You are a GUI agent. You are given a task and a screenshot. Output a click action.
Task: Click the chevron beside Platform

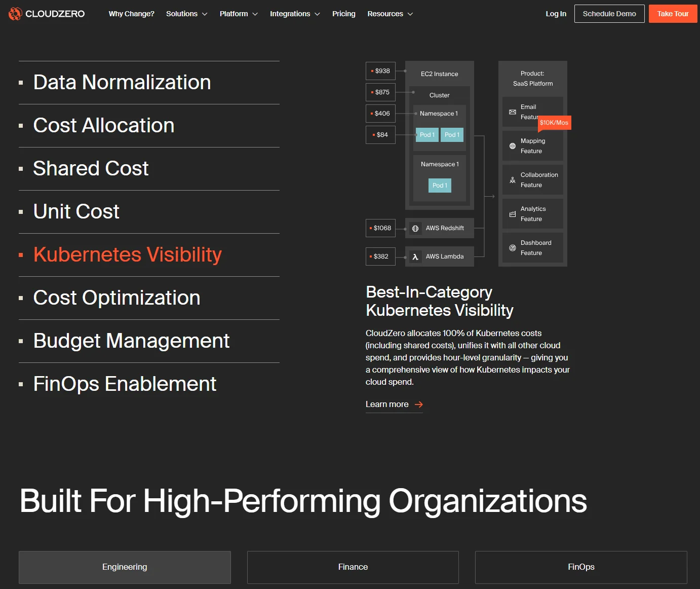pos(255,14)
